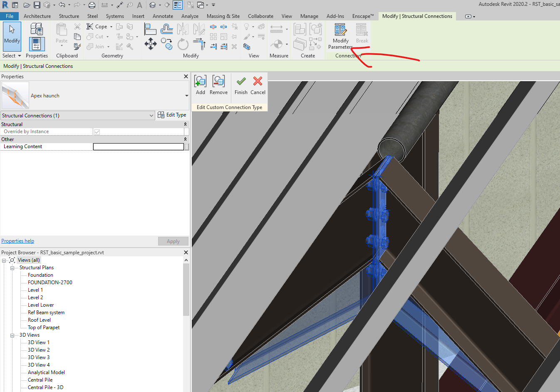The height and width of the screenshot is (392, 560).
Task: Switch to the Steel ribbon tab
Action: pyautogui.click(x=92, y=16)
